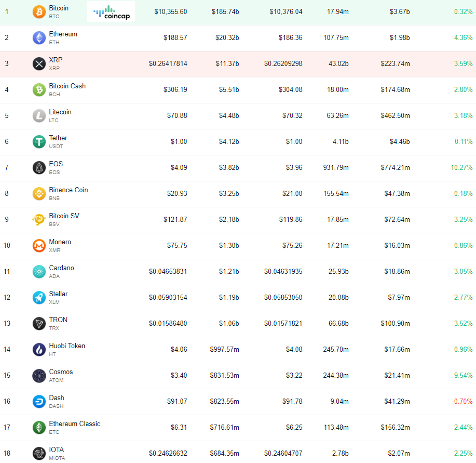
Task: Open the Huobi Token name link
Action: click(x=67, y=346)
